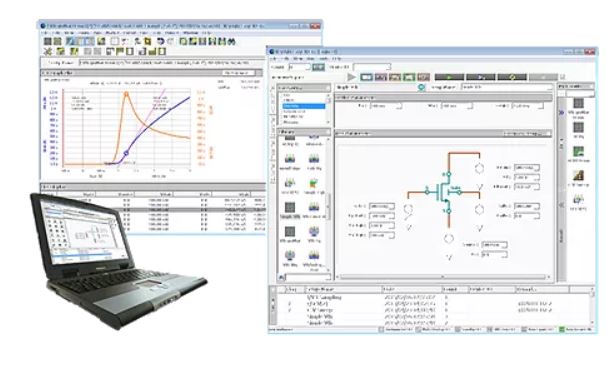Click the dark button with green play arrow

click(449, 77)
